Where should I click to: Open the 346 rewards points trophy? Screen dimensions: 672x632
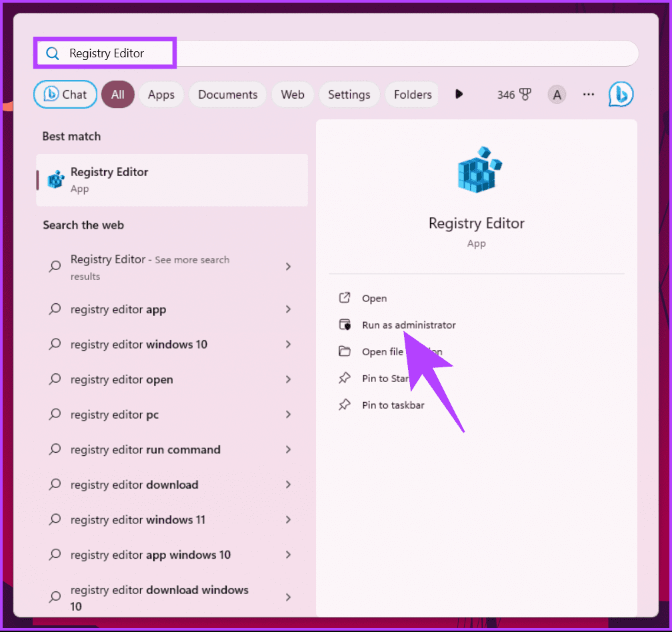click(x=514, y=94)
